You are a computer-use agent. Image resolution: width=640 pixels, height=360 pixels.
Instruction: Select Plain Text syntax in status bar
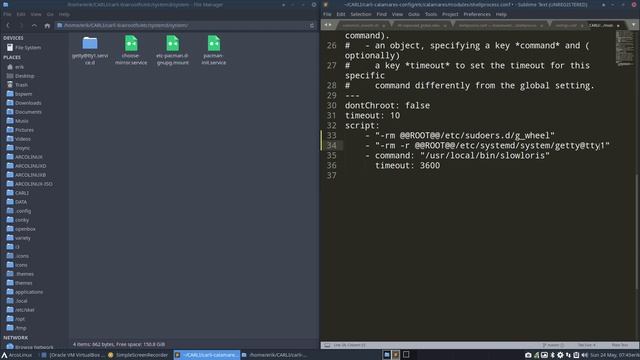[x=620, y=345]
